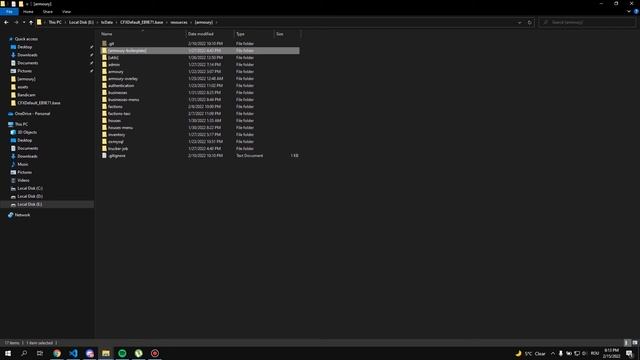
Task: Click This PC in the address breadcrumb
Action: point(55,22)
